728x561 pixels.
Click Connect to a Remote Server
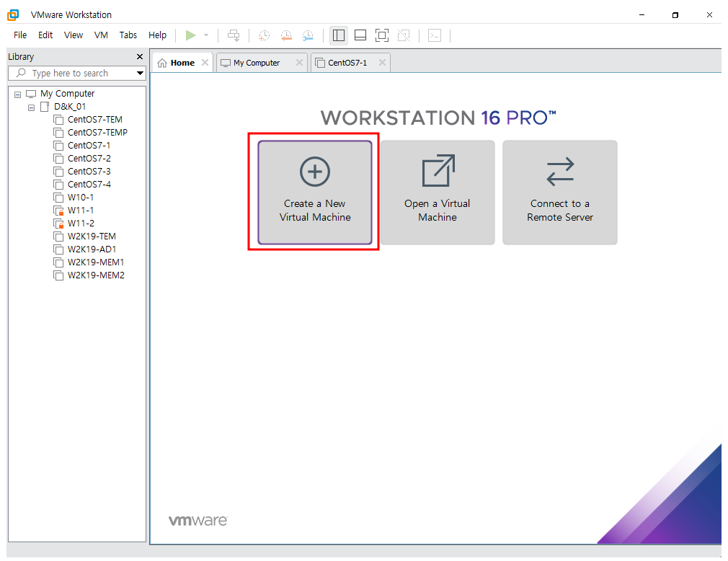(x=560, y=193)
